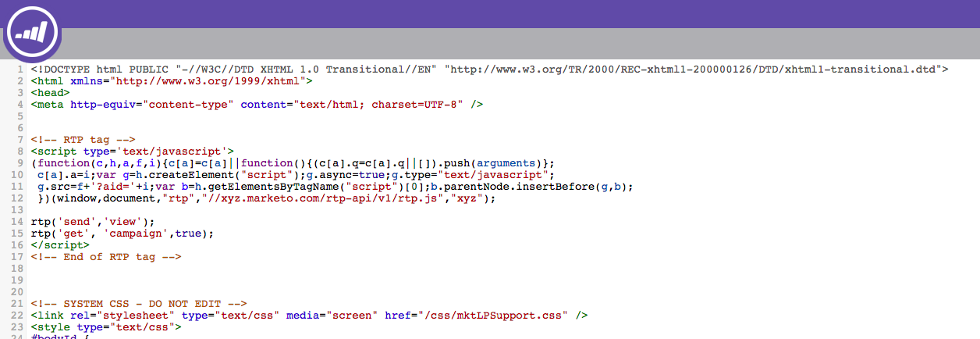Click the line with getElementsByTagName("script")
This screenshot has width=980, height=339.
336,187
